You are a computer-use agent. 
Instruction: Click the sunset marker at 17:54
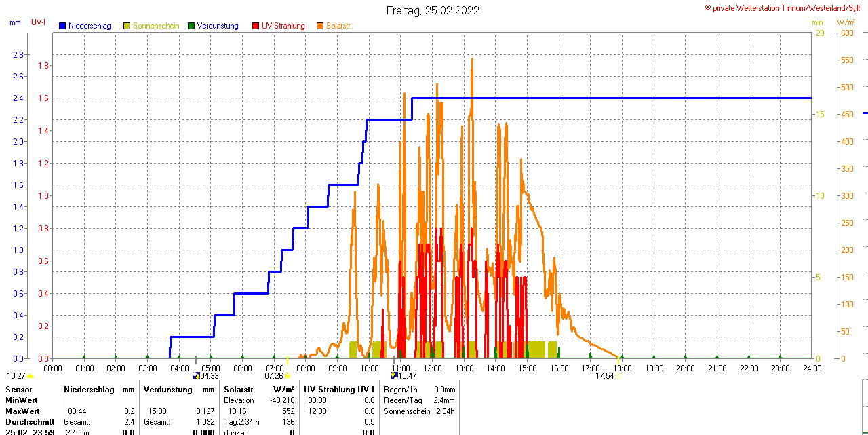[x=618, y=375]
